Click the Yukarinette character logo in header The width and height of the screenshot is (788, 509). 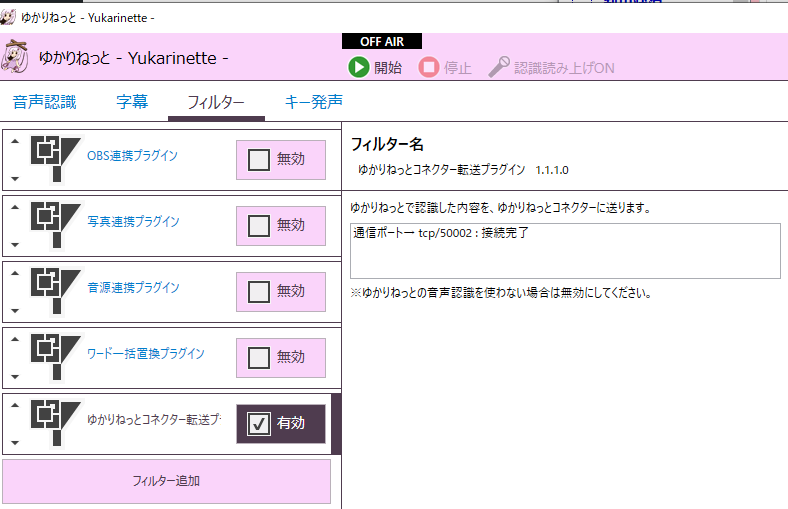tap(15, 57)
